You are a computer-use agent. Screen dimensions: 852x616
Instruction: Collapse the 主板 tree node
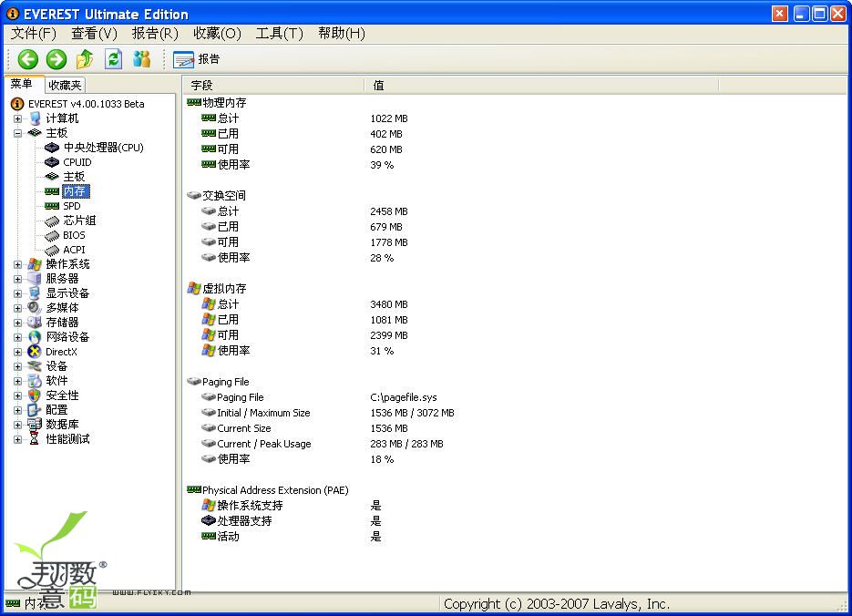pyautogui.click(x=18, y=133)
